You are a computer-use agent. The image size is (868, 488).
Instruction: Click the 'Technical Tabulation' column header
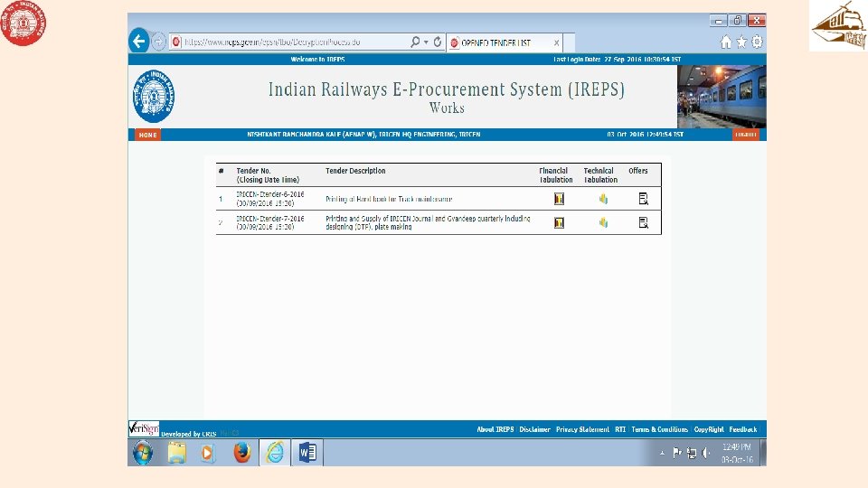click(600, 175)
